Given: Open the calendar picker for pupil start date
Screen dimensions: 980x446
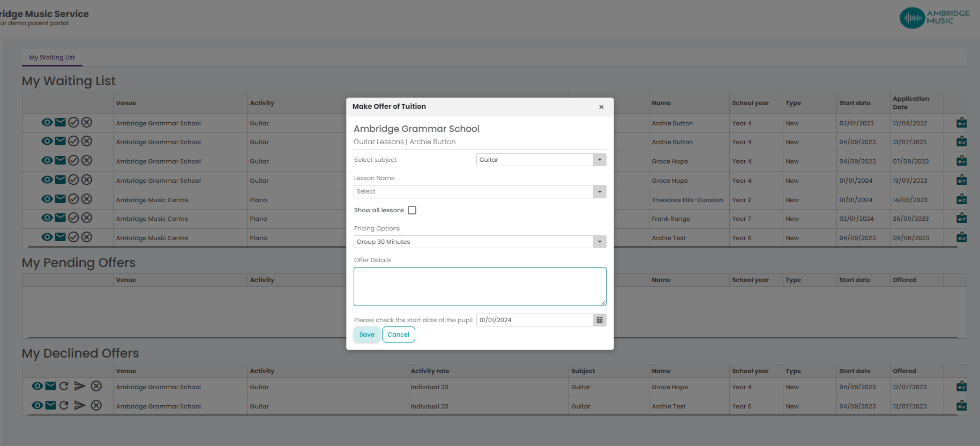Looking at the screenshot, I should coord(600,320).
